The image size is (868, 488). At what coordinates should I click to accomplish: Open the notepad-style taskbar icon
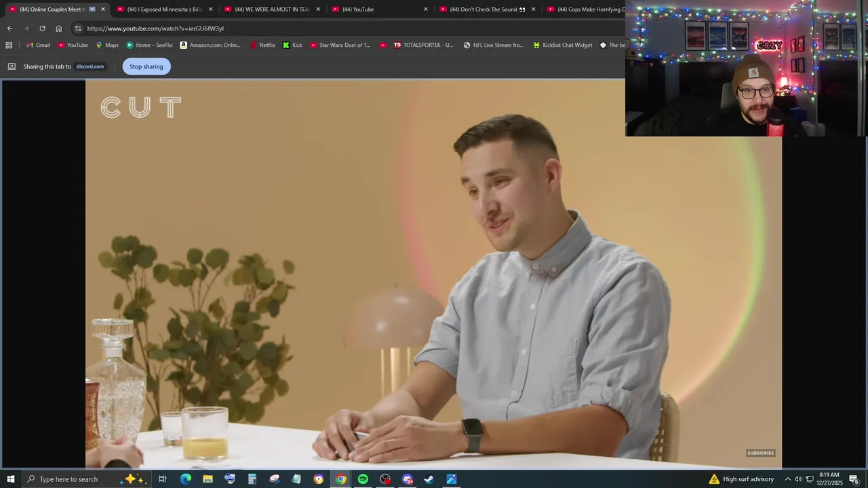(x=296, y=479)
